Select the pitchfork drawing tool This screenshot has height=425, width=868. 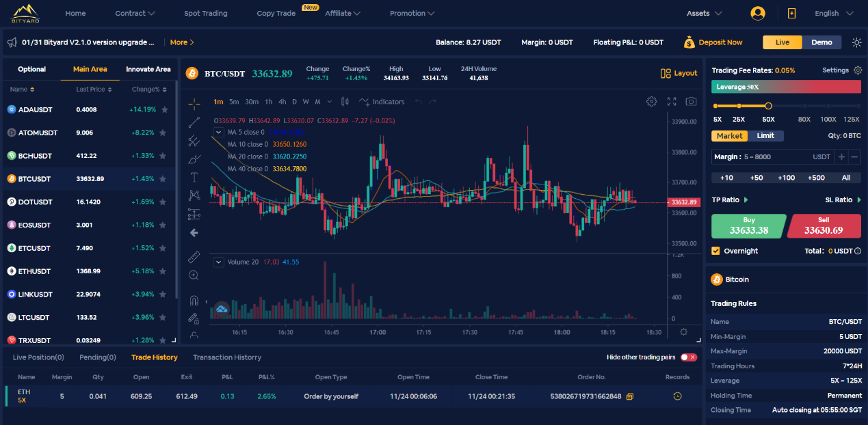pos(194,141)
